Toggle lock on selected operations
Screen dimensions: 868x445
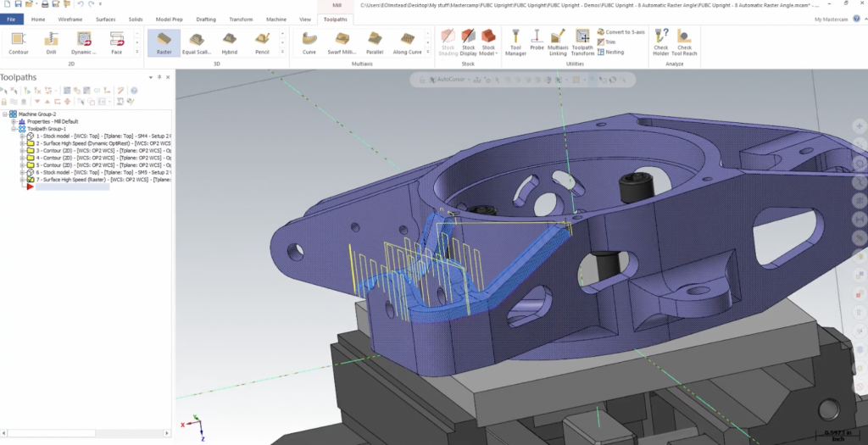pos(4,102)
